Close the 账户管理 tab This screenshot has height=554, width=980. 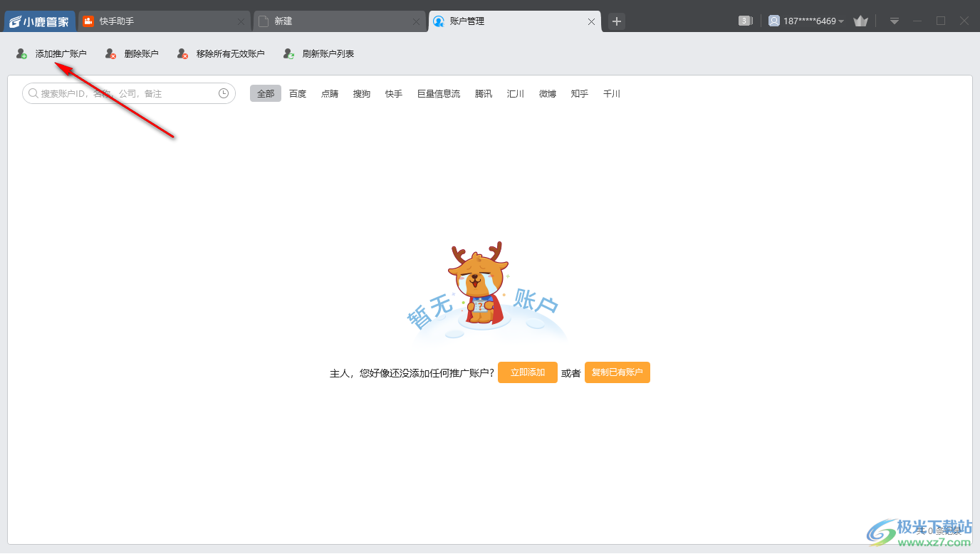point(591,21)
